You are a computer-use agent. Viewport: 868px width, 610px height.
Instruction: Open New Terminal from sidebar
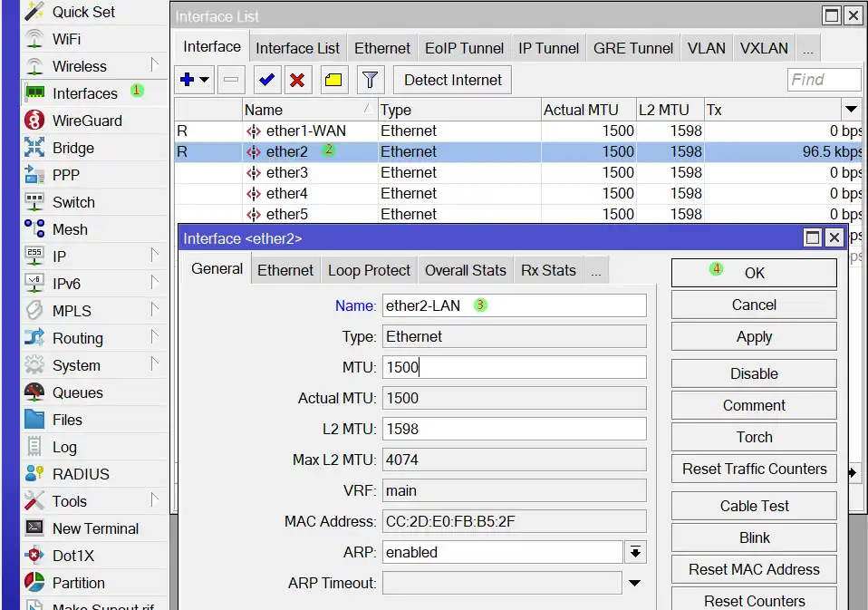click(95, 528)
